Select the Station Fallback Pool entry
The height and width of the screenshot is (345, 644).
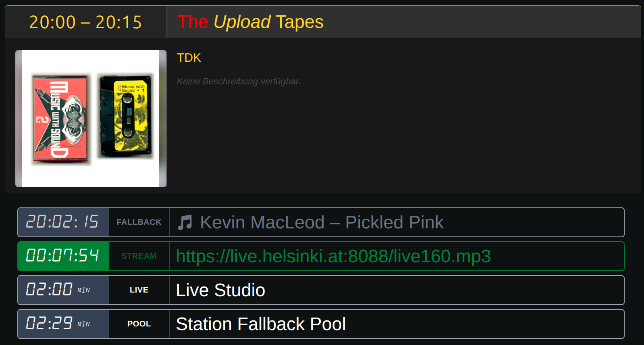pos(321,324)
